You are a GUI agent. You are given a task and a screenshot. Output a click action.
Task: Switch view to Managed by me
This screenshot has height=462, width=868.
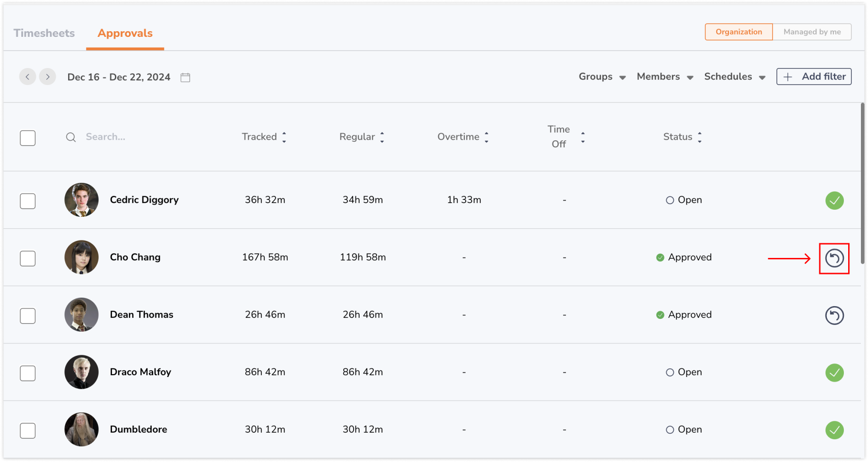(812, 32)
